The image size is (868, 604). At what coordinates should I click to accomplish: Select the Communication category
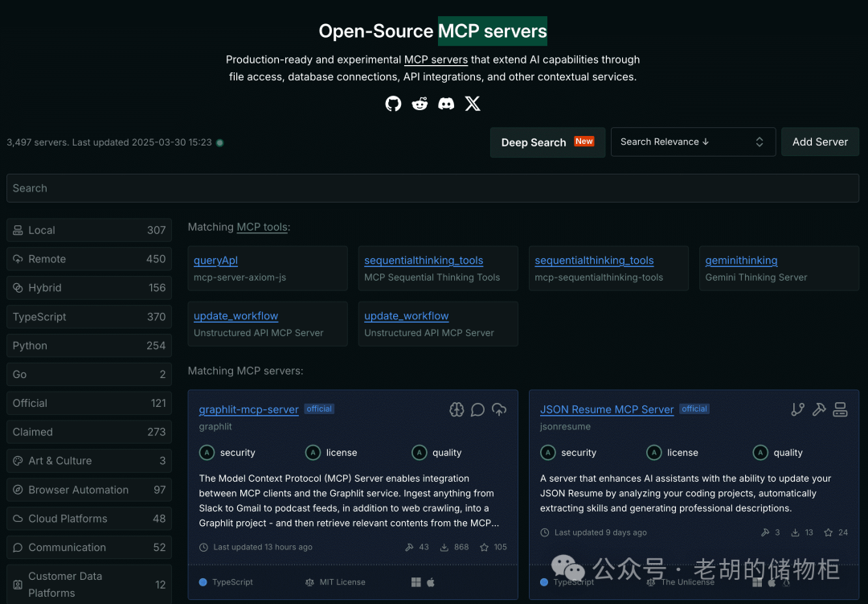tap(89, 548)
